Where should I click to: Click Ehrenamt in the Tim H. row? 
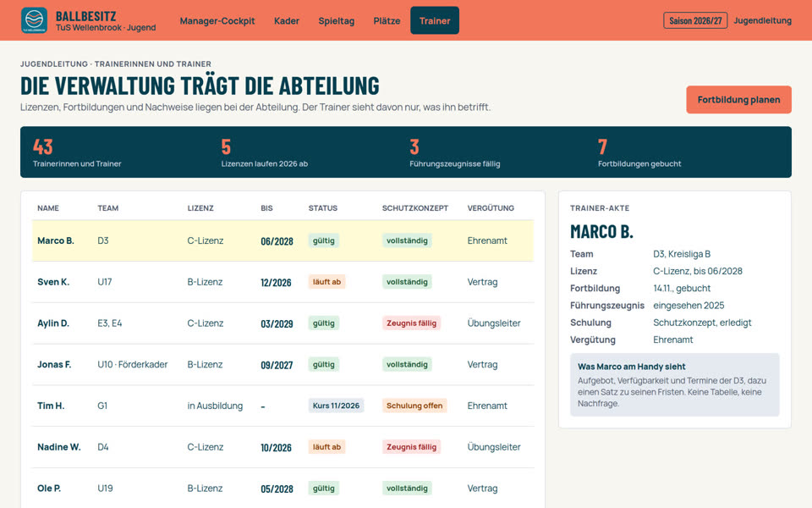click(487, 406)
